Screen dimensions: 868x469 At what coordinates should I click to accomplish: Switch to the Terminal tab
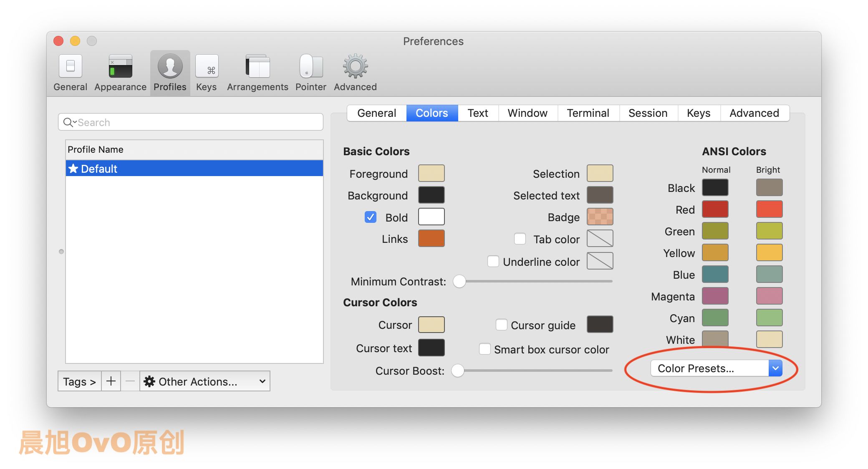(588, 113)
